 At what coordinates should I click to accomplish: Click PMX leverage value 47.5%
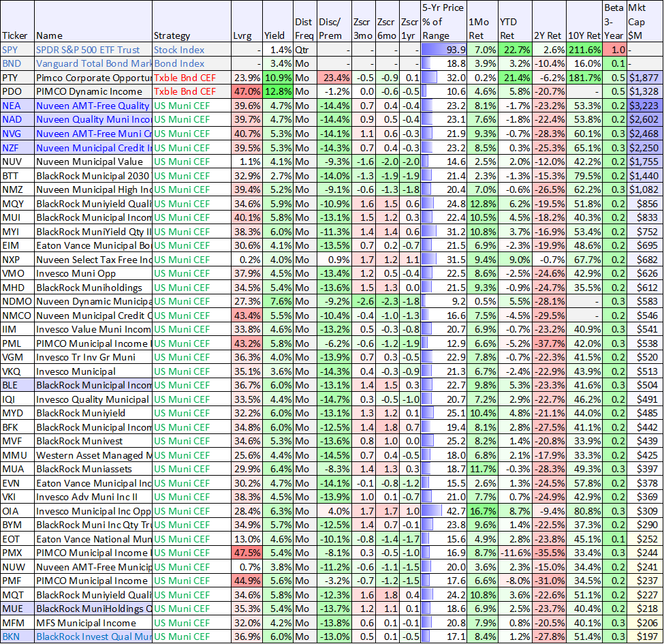(247, 553)
